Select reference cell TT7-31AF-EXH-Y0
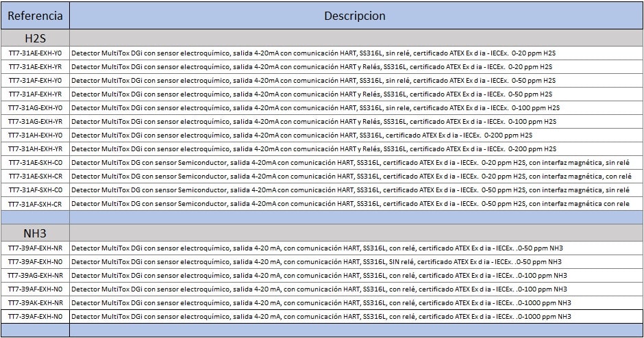The image size is (644, 338). tap(35, 80)
